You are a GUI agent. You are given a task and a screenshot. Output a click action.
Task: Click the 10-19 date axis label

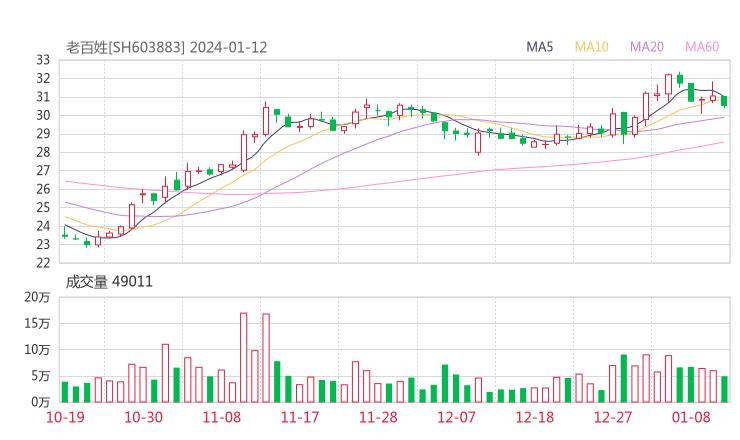tap(65, 417)
